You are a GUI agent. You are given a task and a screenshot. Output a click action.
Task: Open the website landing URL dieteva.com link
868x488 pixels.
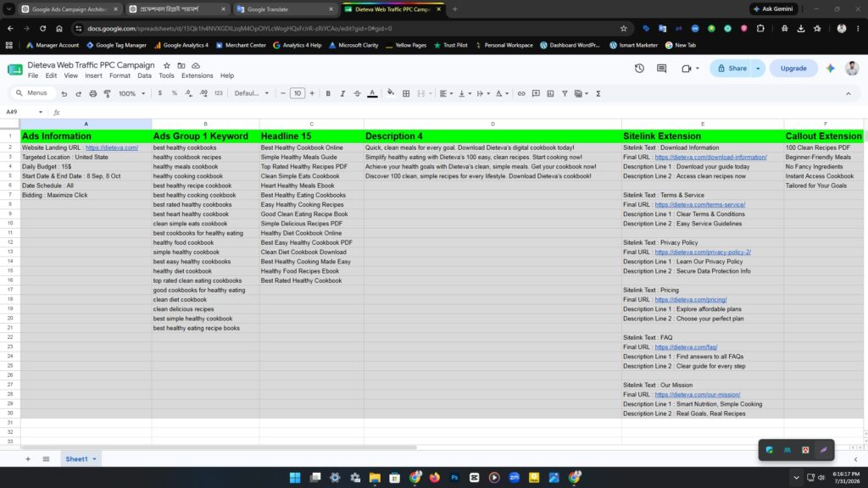(x=111, y=147)
